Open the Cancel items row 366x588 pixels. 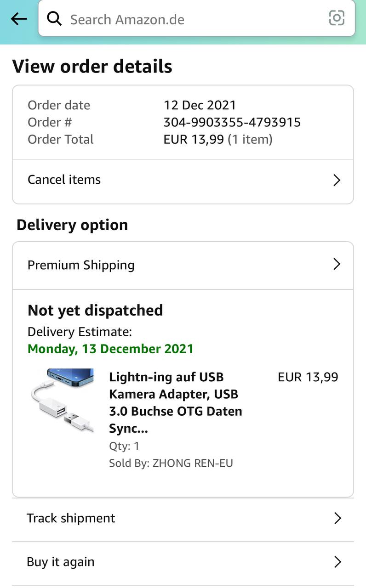coord(64,180)
